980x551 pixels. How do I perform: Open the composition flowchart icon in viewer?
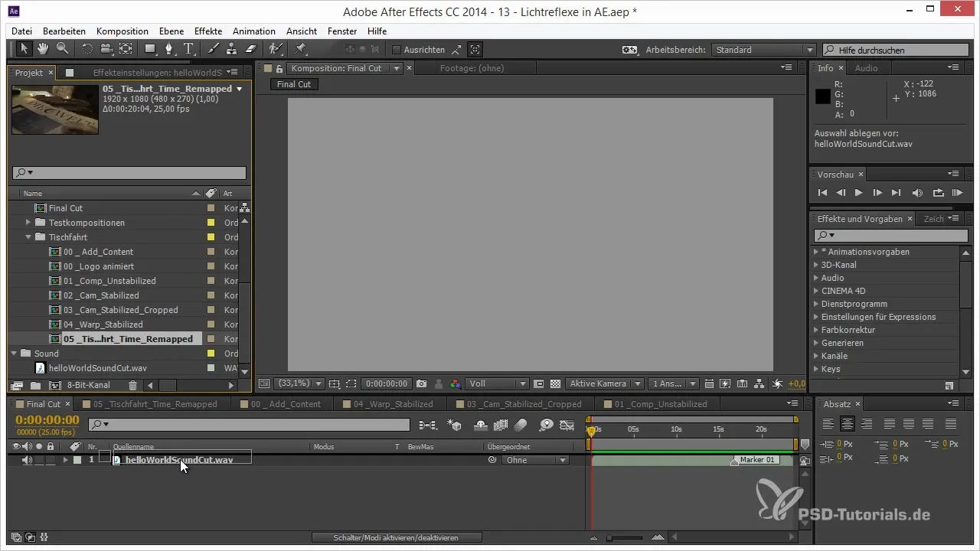pyautogui.click(x=758, y=383)
